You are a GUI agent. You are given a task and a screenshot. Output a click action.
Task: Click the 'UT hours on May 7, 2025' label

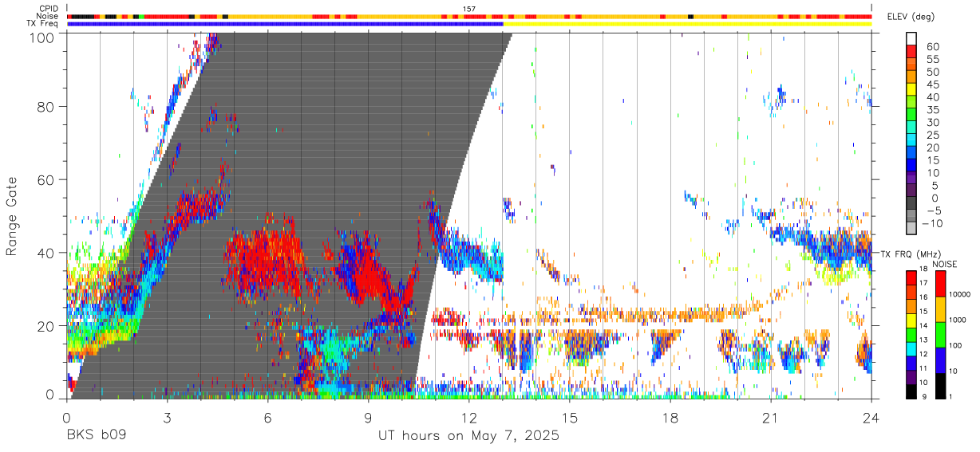coord(468,436)
